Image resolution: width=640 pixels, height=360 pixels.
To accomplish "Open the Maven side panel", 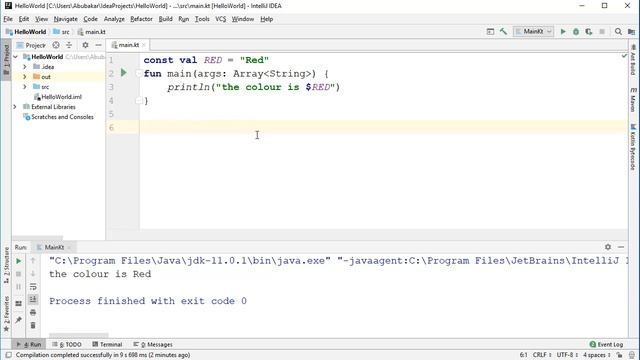I will [633, 99].
